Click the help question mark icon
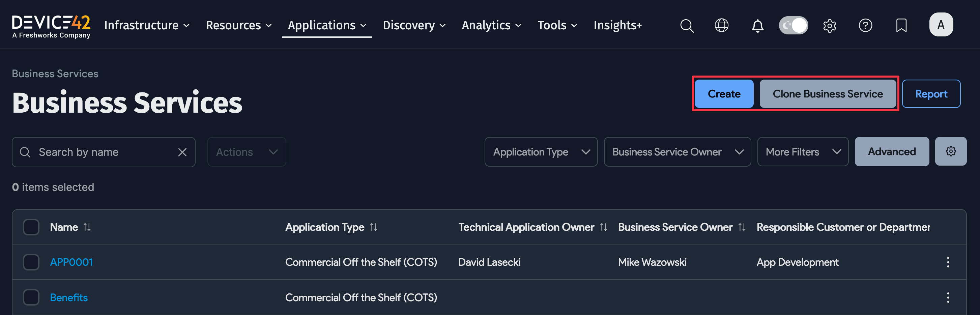Viewport: 980px width, 315px height. pos(865,26)
